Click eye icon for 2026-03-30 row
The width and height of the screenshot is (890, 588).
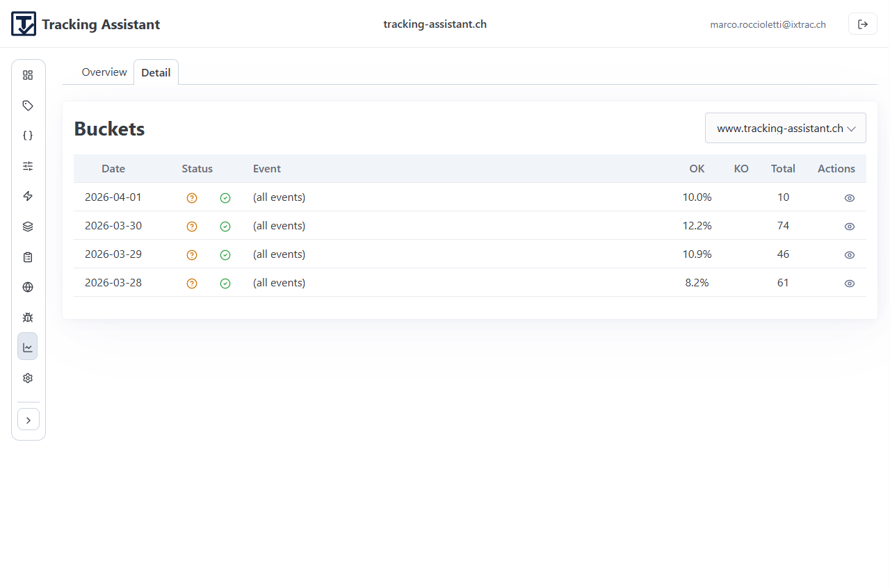849,227
